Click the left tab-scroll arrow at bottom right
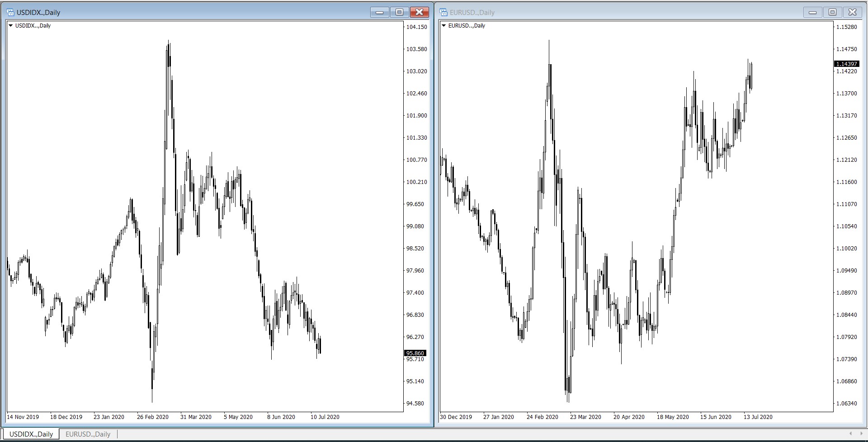Screen dimensions: 868x442 [x=850, y=434]
